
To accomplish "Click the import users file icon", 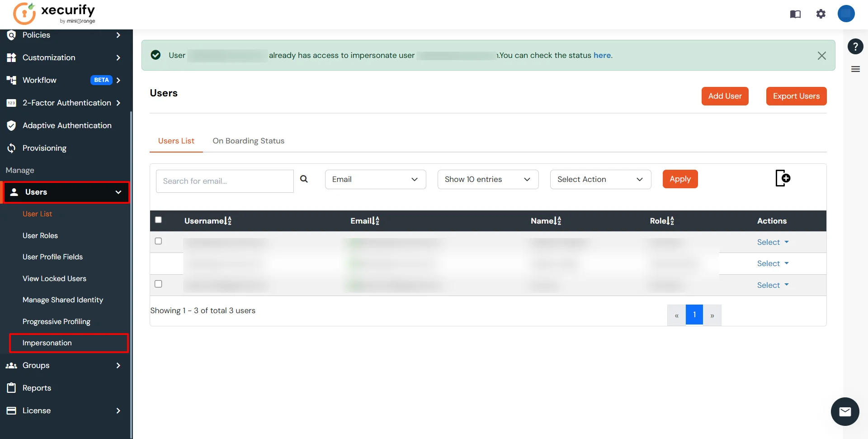I will 783,178.
